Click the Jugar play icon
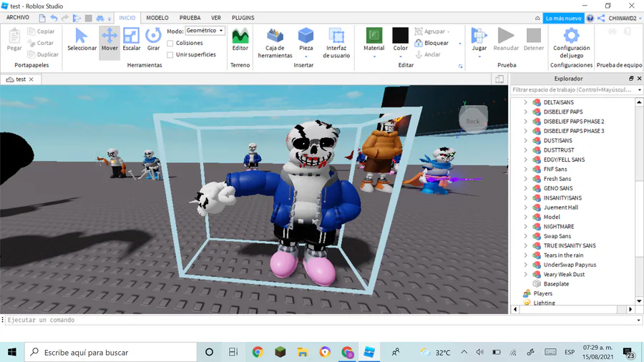This screenshot has width=644, height=362. tap(479, 36)
